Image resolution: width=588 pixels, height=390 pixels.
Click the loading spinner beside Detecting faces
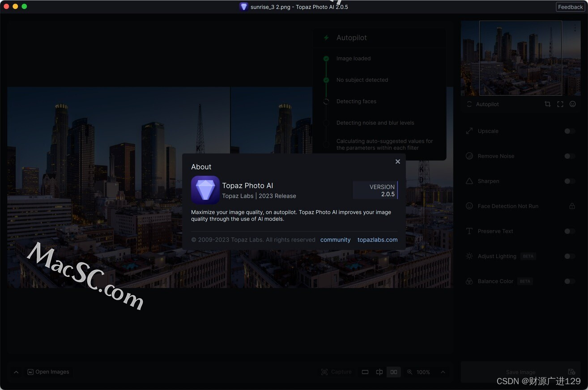326,102
